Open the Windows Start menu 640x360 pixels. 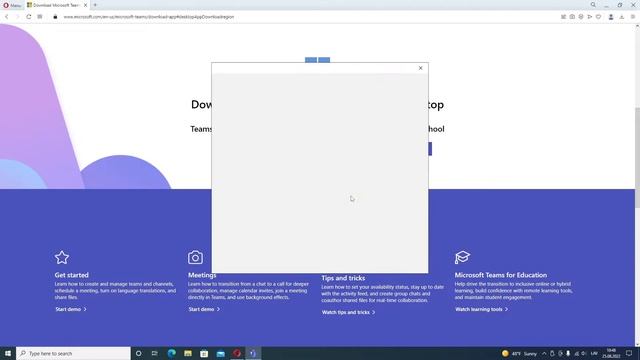pyautogui.click(x=8, y=353)
